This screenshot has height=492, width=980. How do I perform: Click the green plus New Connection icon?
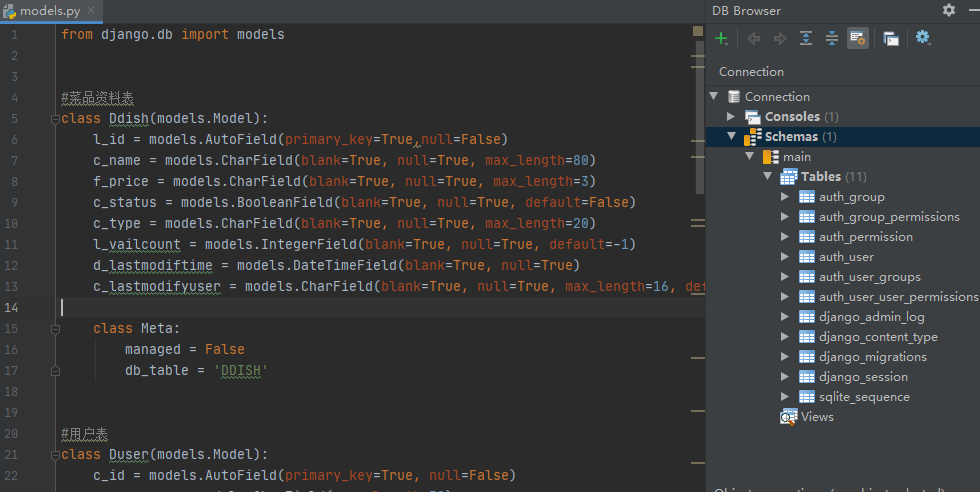click(721, 39)
